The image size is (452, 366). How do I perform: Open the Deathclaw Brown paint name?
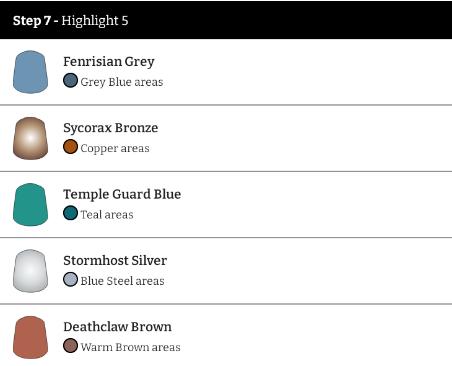[117, 327]
